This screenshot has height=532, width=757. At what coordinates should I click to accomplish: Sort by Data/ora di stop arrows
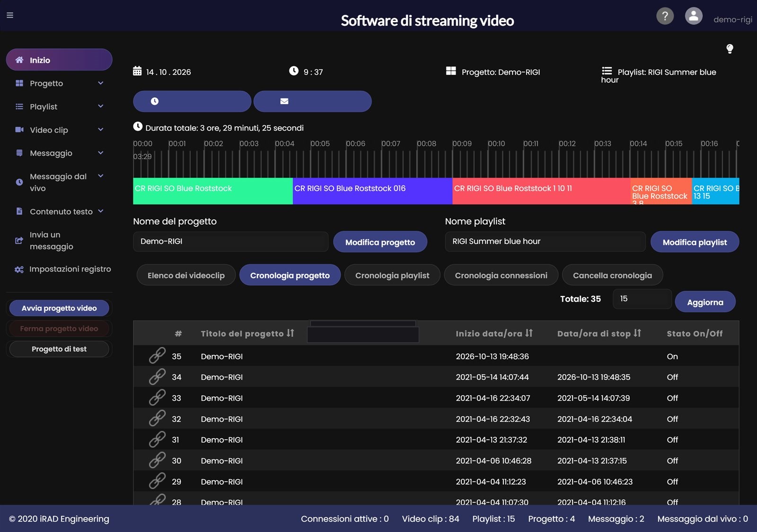(637, 333)
